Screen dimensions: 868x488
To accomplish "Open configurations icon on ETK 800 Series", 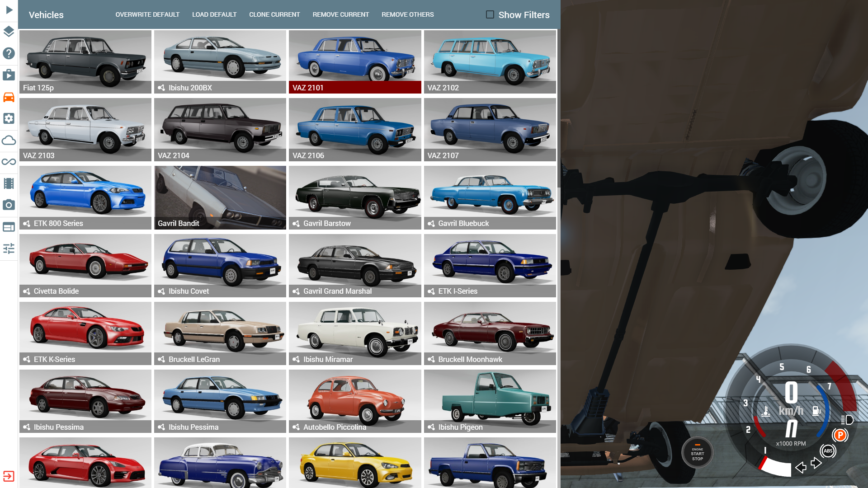I will (x=27, y=223).
